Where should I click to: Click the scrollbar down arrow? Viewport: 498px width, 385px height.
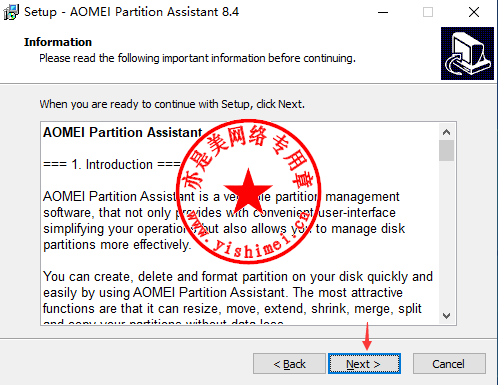coord(446,315)
